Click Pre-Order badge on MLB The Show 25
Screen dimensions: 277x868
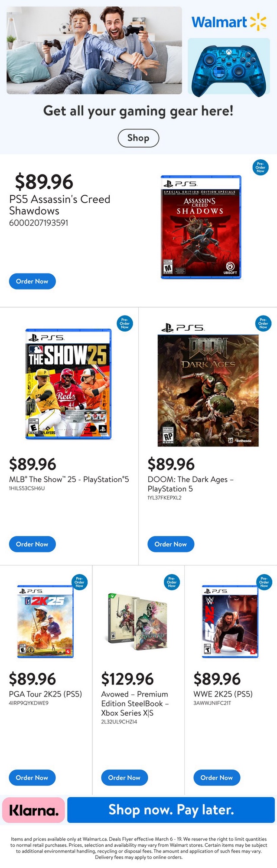[125, 323]
